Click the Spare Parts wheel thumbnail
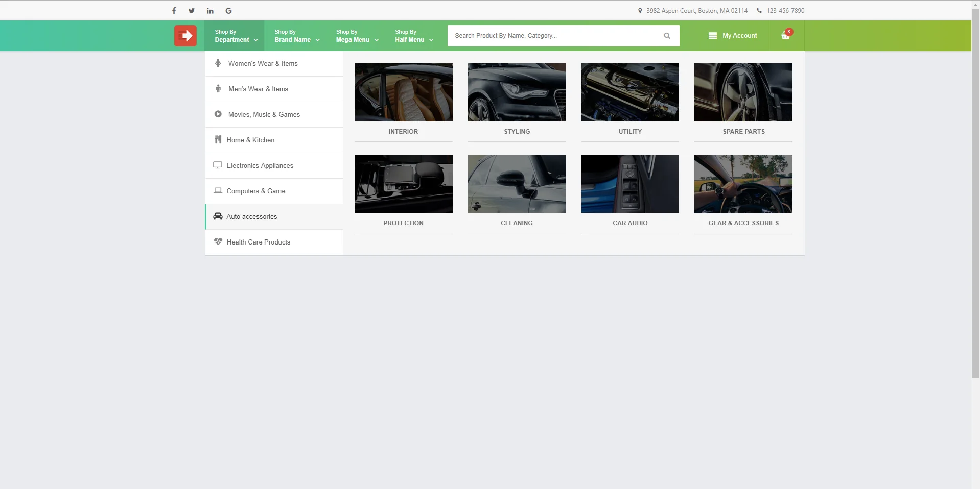The height and width of the screenshot is (489, 980). pyautogui.click(x=743, y=92)
